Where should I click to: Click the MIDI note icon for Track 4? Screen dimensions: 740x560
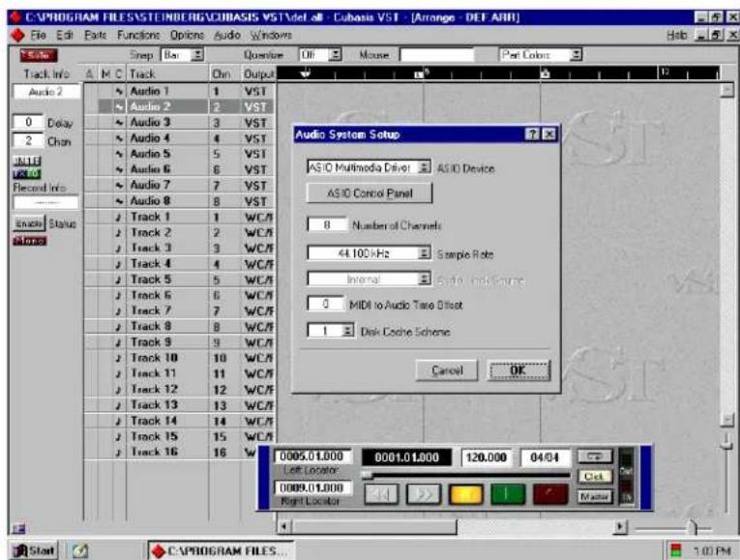(x=118, y=264)
